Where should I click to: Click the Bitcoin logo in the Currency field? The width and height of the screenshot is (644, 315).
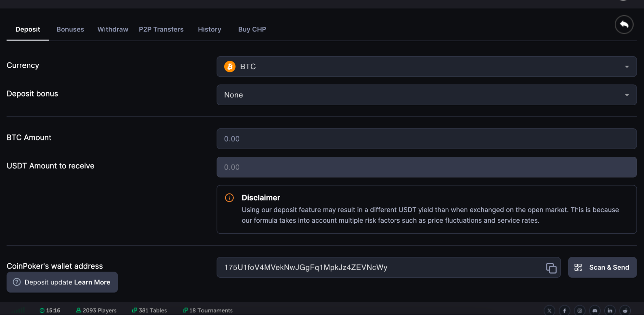click(230, 67)
